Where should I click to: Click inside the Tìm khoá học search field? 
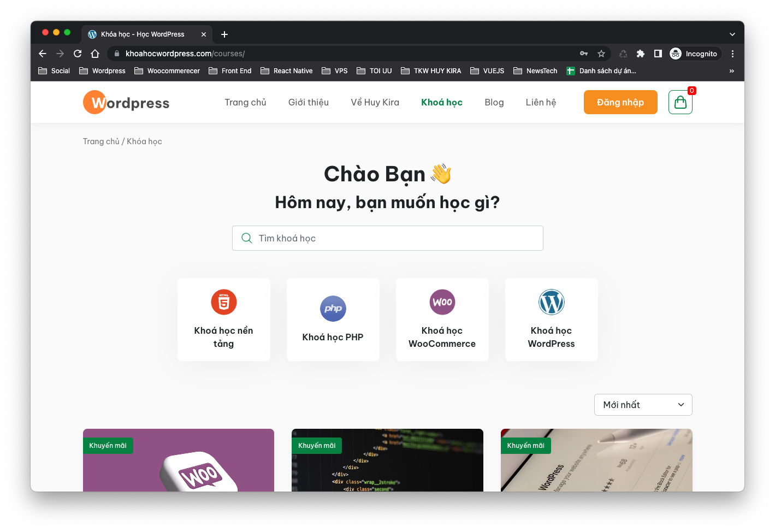click(388, 238)
